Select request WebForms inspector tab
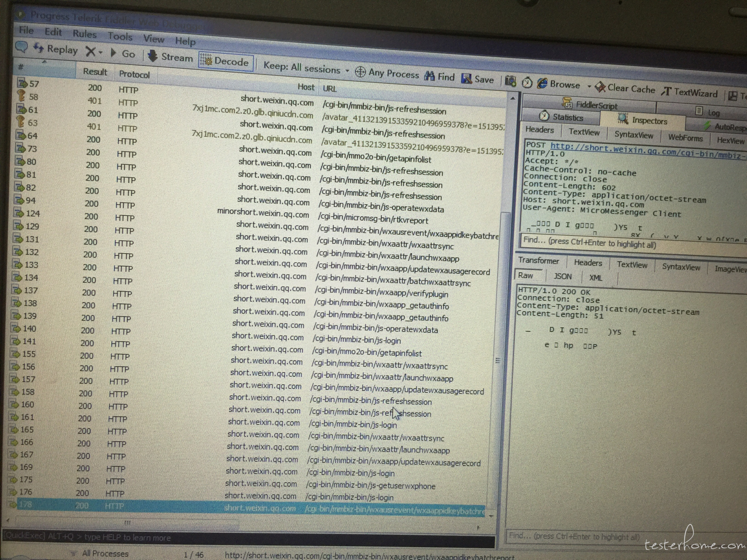The image size is (747, 560). tap(685, 137)
